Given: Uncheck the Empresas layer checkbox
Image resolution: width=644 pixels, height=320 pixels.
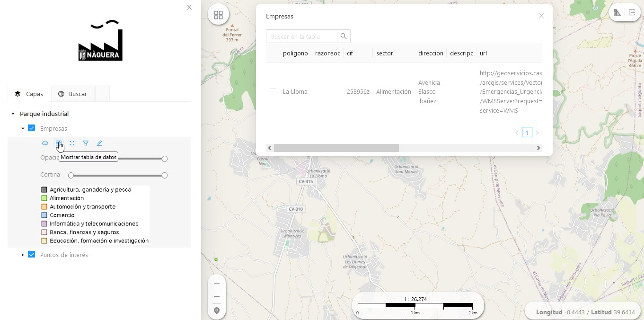Looking at the screenshot, I should (32, 128).
